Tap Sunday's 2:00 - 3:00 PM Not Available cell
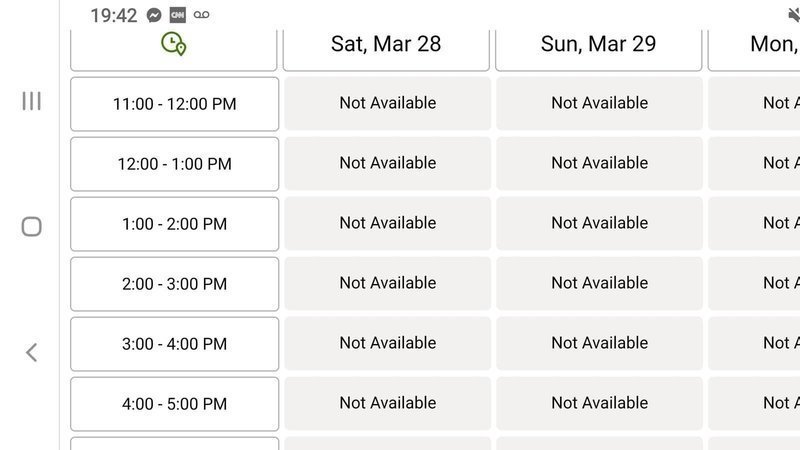Image resolution: width=800 pixels, height=450 pixels. 599,283
